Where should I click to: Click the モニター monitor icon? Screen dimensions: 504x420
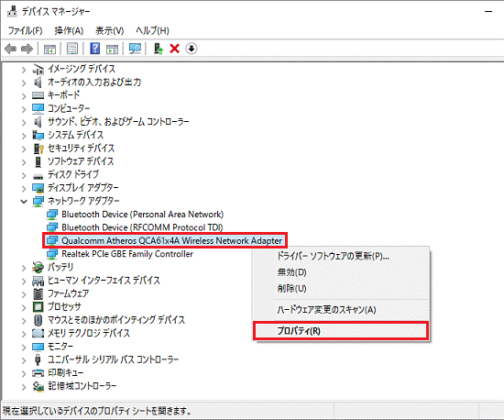click(x=38, y=347)
